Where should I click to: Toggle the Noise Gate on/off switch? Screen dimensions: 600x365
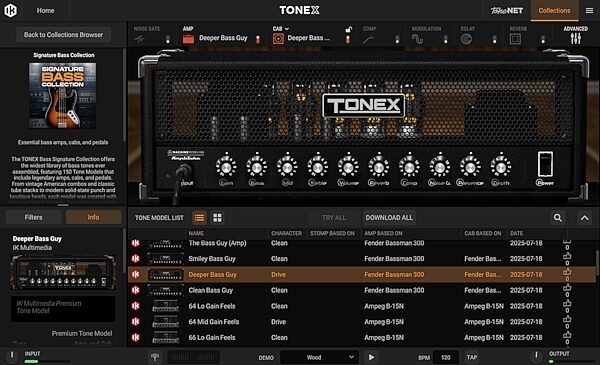click(x=168, y=39)
